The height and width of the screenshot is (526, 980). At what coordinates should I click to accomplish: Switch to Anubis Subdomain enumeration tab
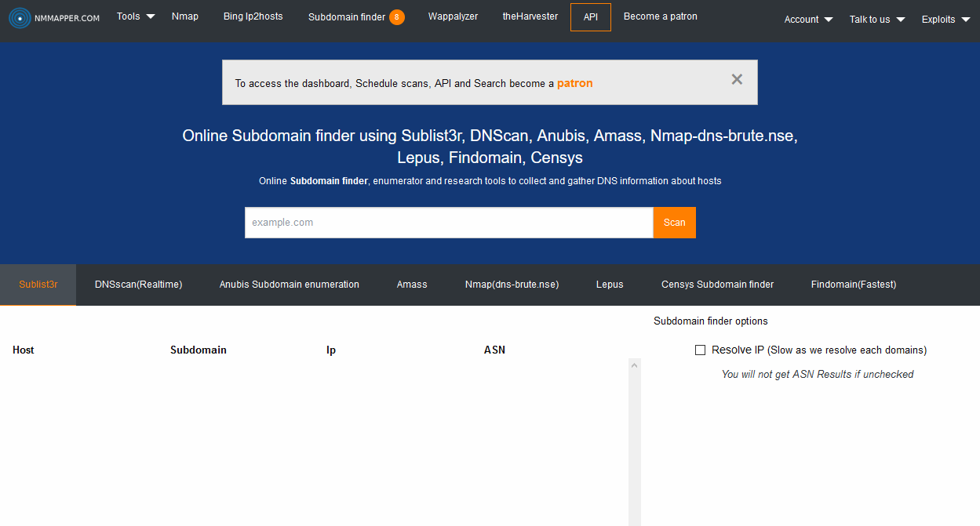290,285
